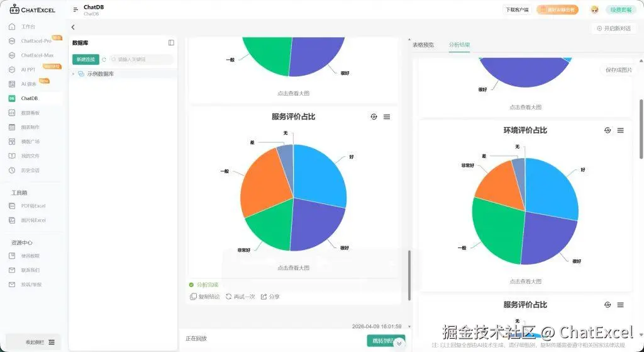Image resolution: width=644 pixels, height=352 pixels.
Task: Click the right results panel scrollbar
Action: coord(641,128)
